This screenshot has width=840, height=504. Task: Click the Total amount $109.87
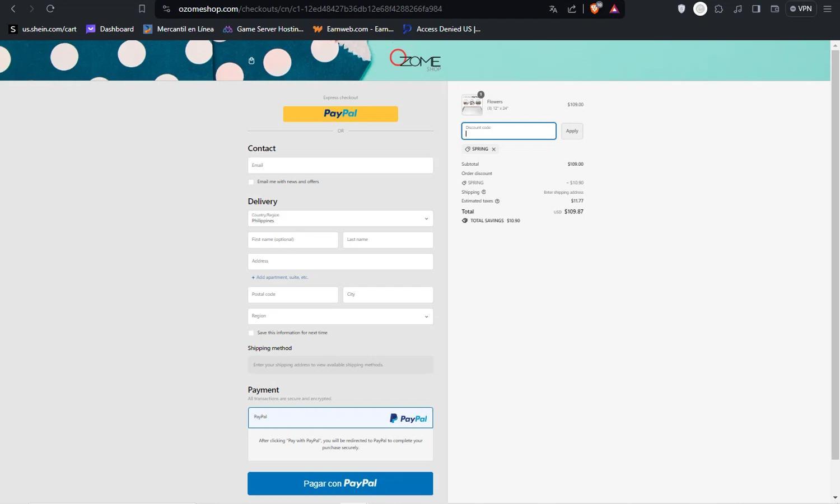[573, 212]
